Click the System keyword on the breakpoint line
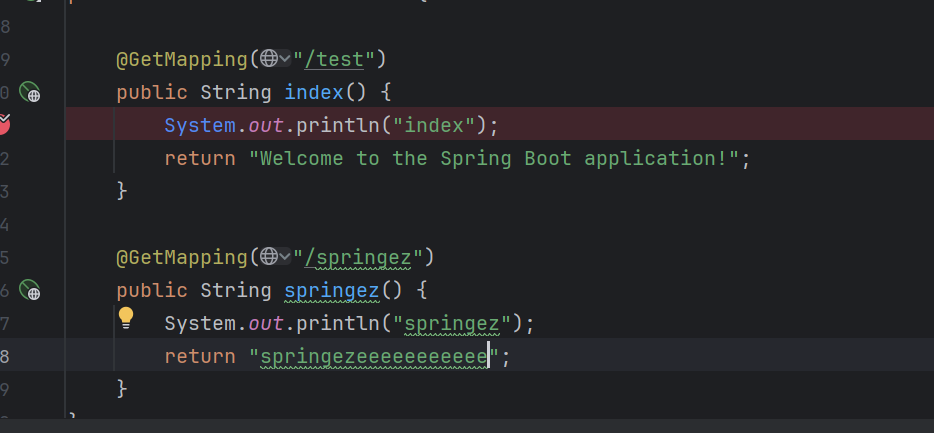 (x=200, y=126)
